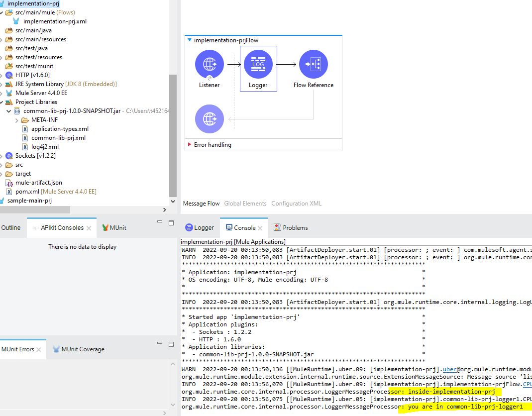Switch to the MUnit Coverage tab

pos(83,349)
